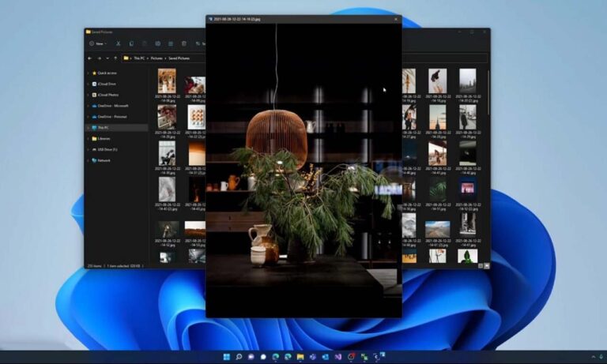Click the Sort icon in File Explorer toolbar

point(198,43)
